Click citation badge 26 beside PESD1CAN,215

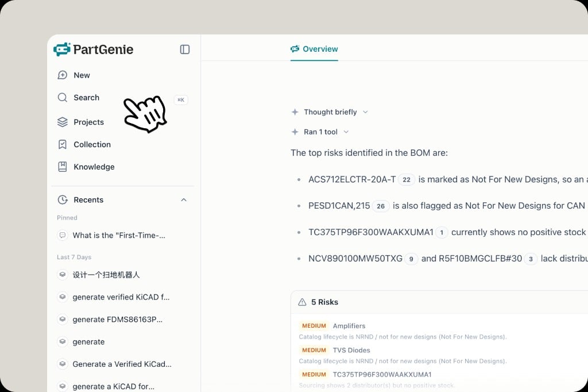[381, 206]
